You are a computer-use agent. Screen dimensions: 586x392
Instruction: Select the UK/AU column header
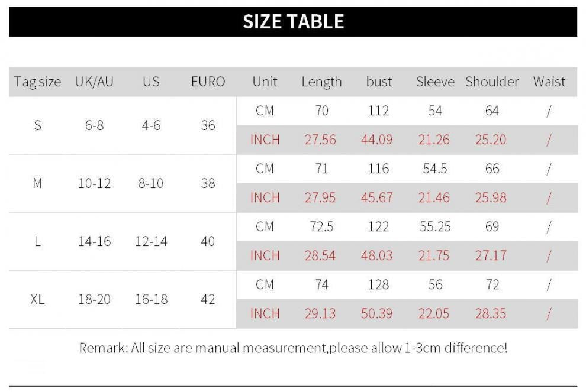point(94,82)
